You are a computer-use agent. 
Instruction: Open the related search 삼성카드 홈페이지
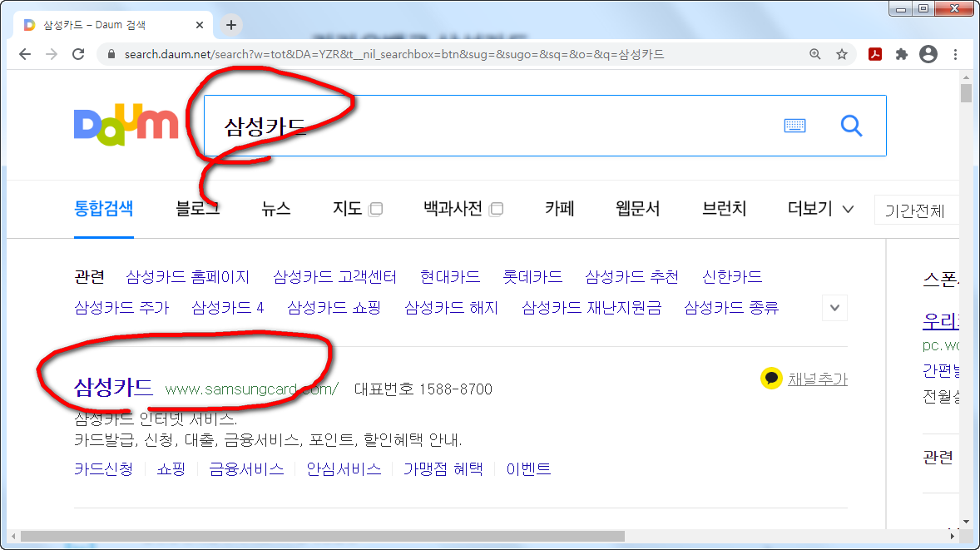187,277
